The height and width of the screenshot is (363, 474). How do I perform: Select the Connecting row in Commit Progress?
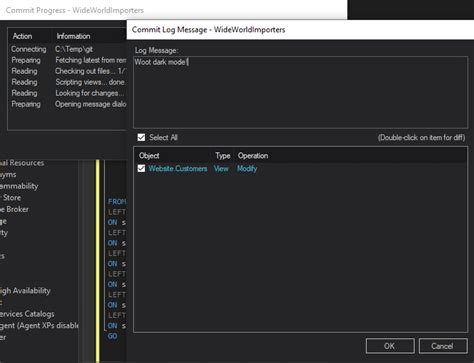coord(68,49)
